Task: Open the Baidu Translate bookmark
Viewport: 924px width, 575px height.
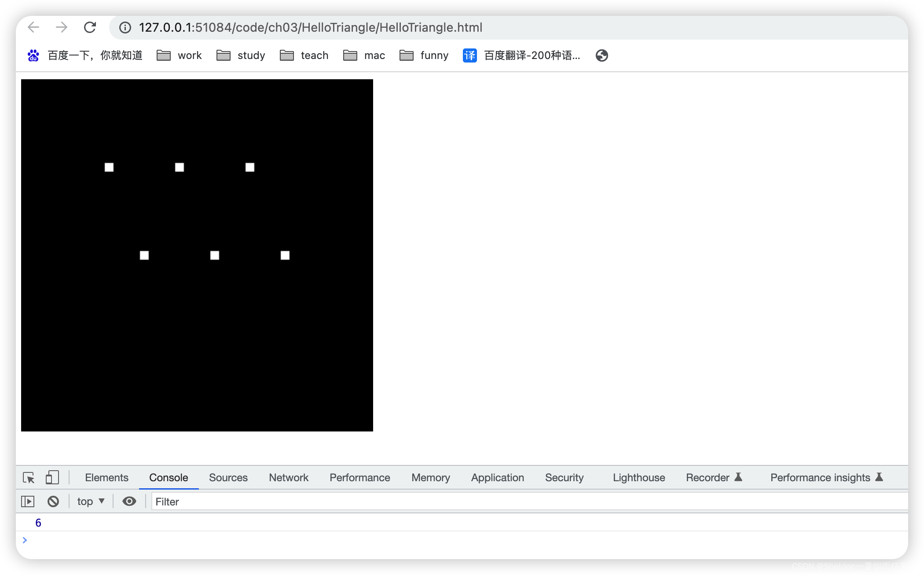Action: click(x=522, y=55)
